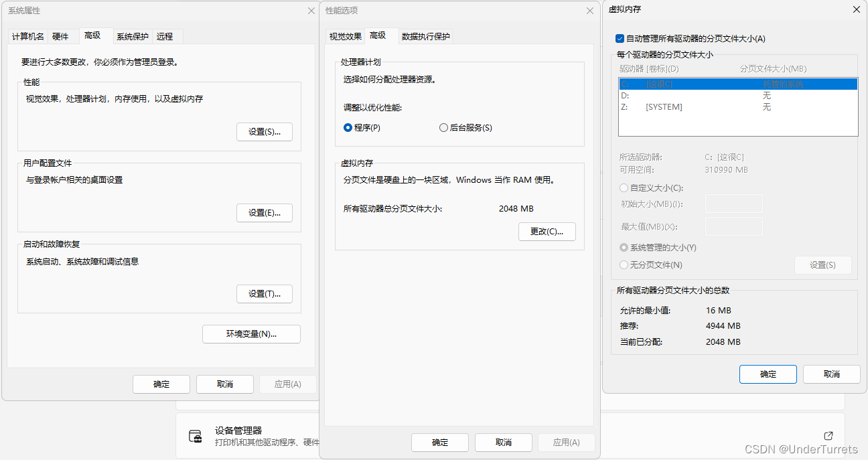Click minimum allowed 16 MB value
868x460 pixels.
(x=719, y=311)
